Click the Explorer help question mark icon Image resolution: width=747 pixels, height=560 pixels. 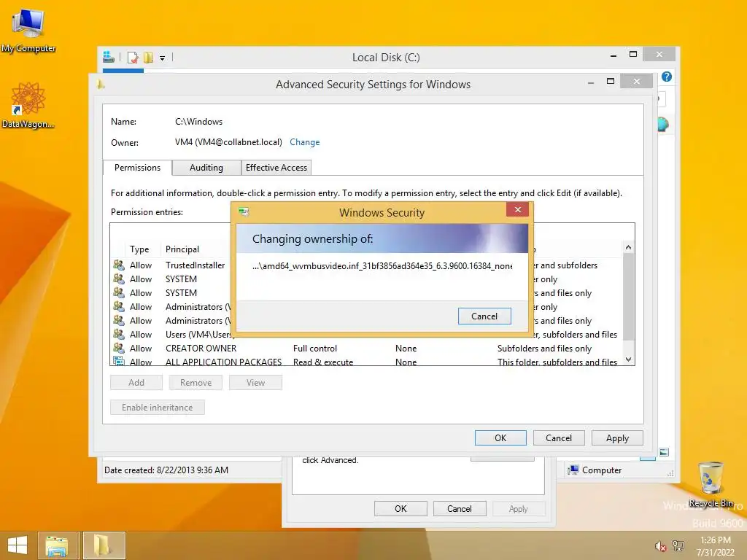click(x=667, y=77)
